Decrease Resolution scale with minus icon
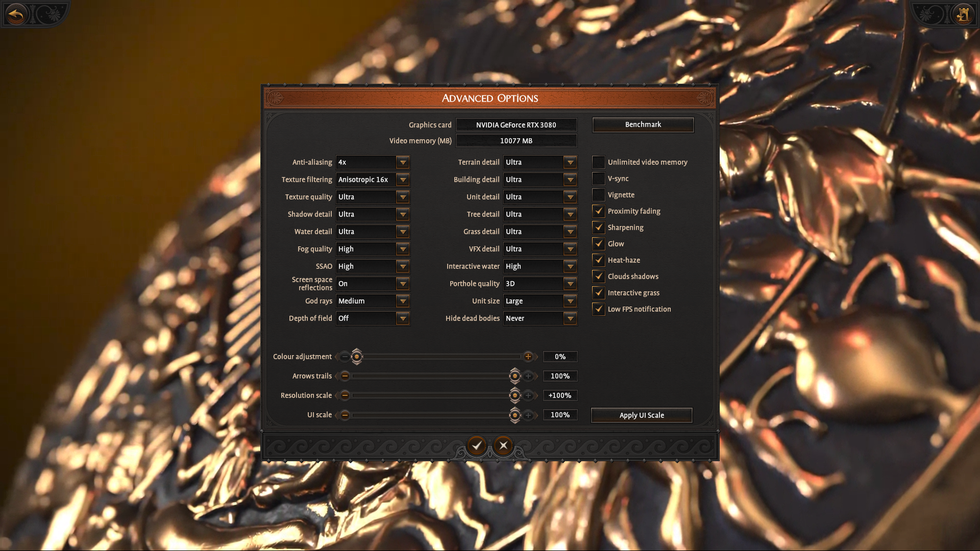Image resolution: width=980 pixels, height=551 pixels. [x=345, y=395]
